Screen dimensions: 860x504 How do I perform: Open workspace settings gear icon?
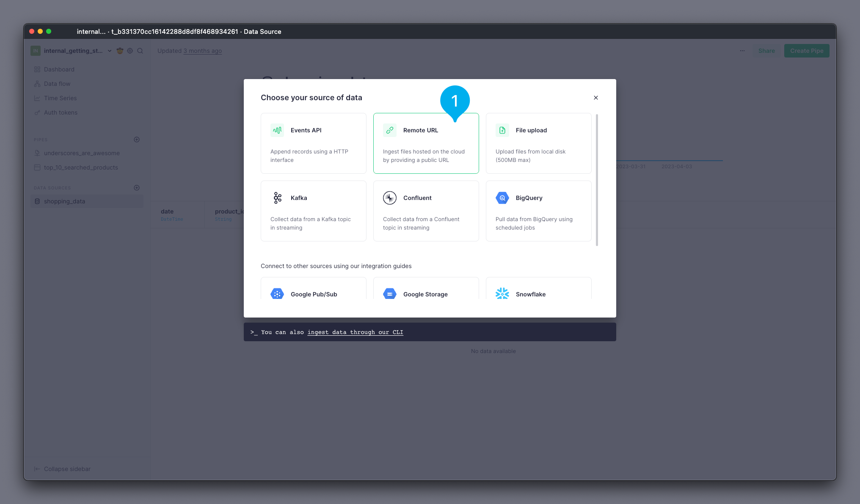[x=130, y=51]
